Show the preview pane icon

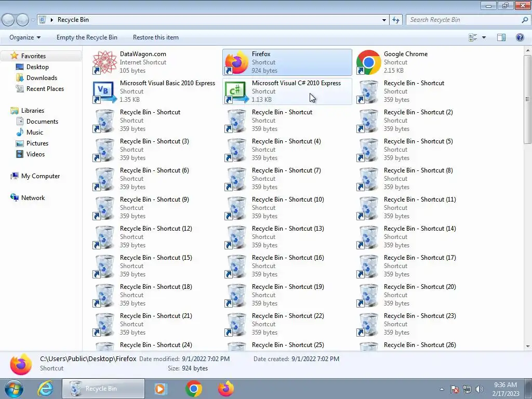[501, 37]
